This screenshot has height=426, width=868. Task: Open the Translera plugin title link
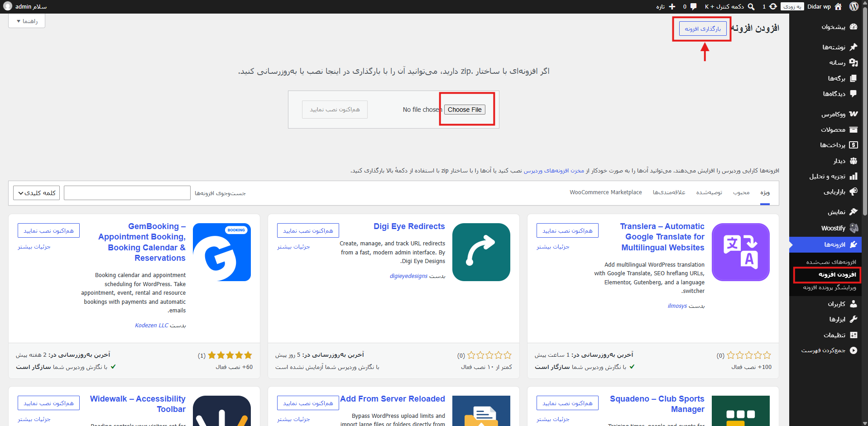tap(662, 237)
